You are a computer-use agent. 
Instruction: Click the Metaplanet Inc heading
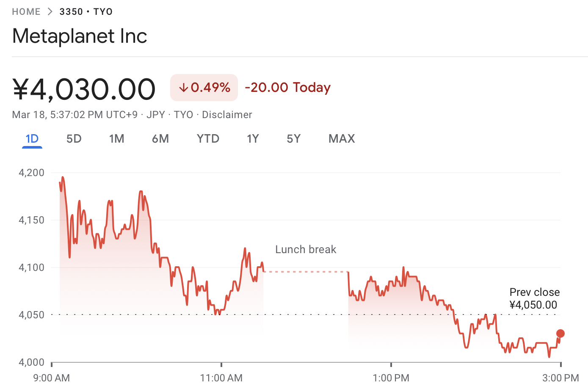click(80, 36)
